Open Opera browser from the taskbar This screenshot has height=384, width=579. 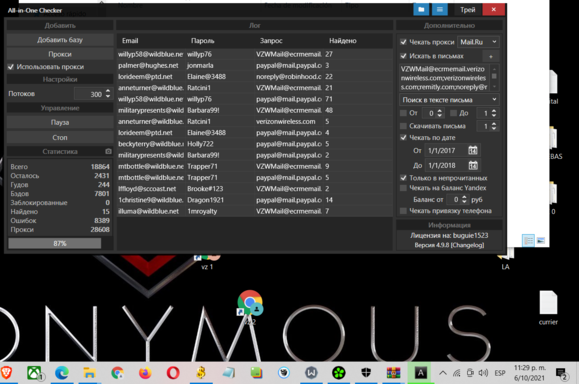[173, 373]
